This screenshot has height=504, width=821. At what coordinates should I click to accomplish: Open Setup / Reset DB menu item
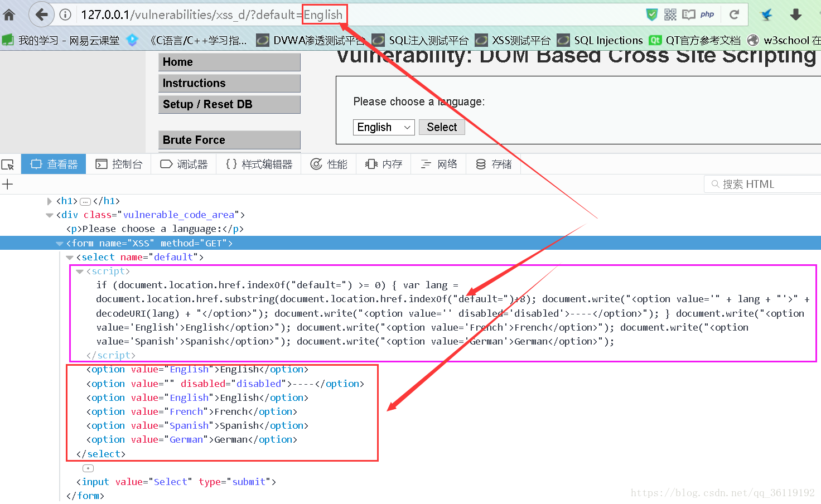coord(230,104)
